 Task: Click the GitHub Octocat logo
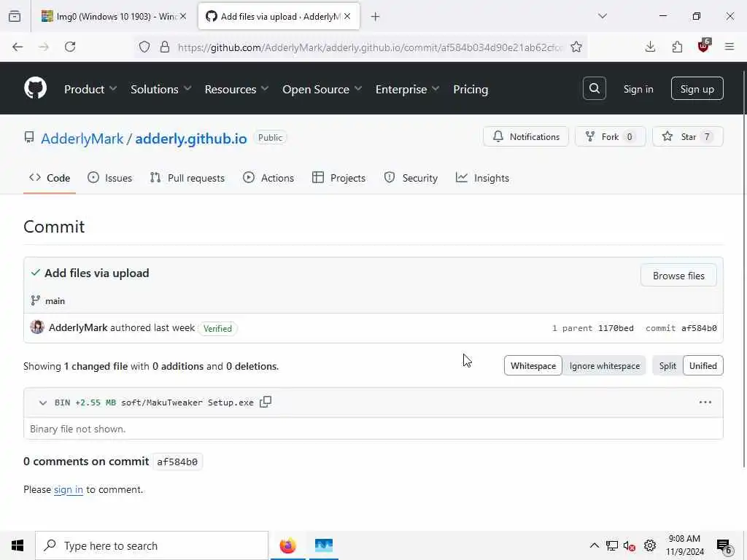(36, 88)
